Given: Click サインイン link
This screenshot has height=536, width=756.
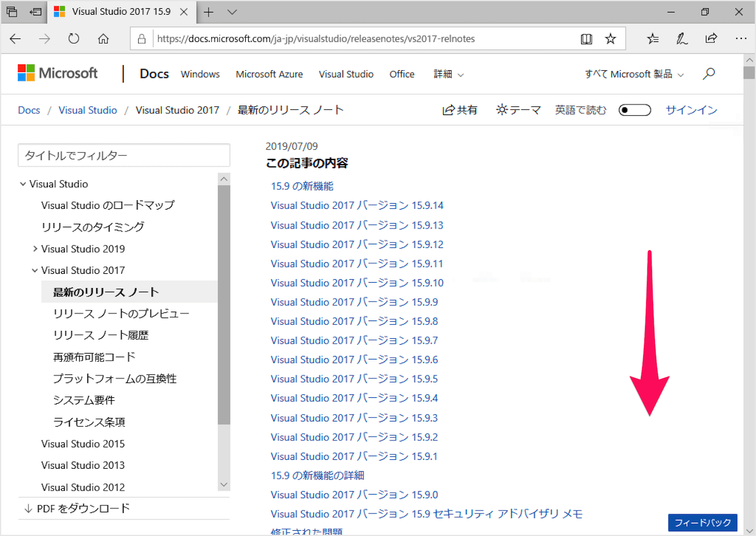Looking at the screenshot, I should point(692,110).
